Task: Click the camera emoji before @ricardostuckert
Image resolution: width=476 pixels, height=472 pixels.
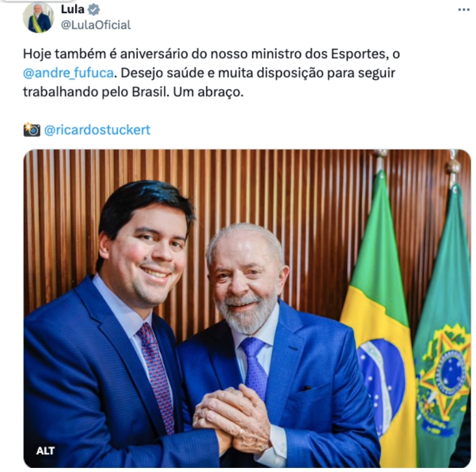Action: click(x=32, y=130)
